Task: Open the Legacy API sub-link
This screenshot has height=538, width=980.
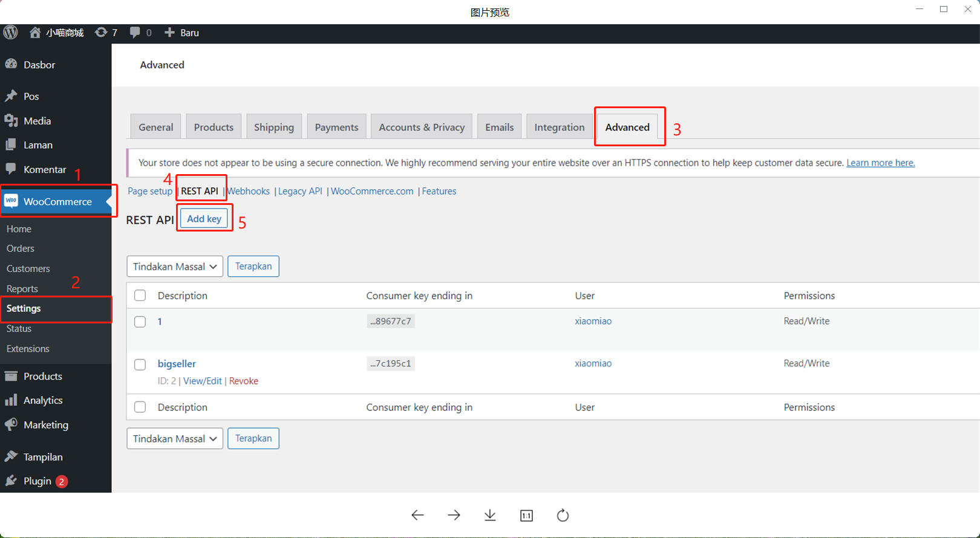Action: 300,191
